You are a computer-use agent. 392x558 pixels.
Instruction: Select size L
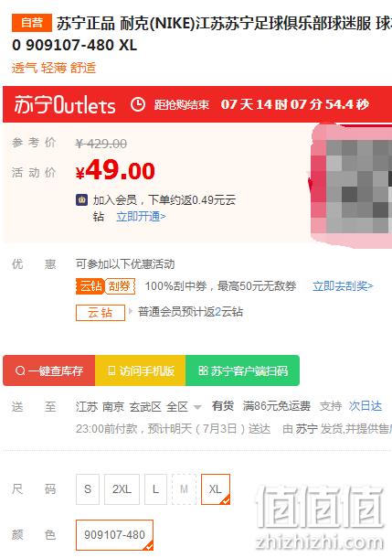point(155,489)
